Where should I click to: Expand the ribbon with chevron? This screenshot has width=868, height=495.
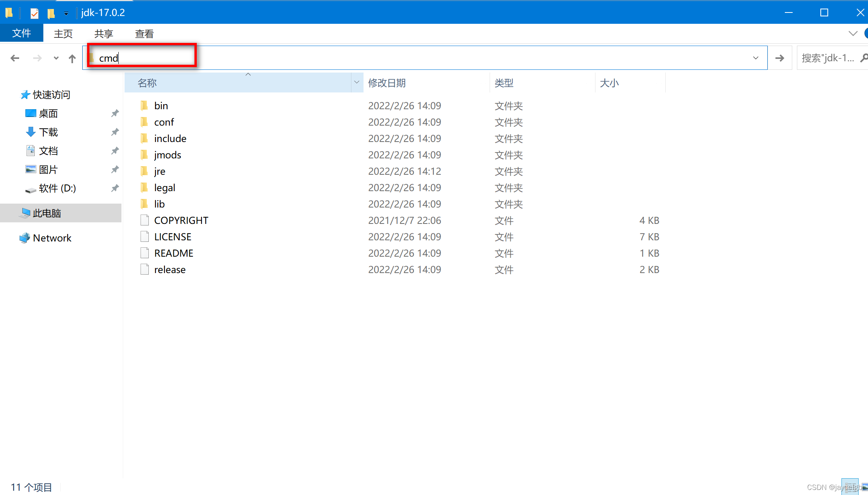pyautogui.click(x=853, y=34)
